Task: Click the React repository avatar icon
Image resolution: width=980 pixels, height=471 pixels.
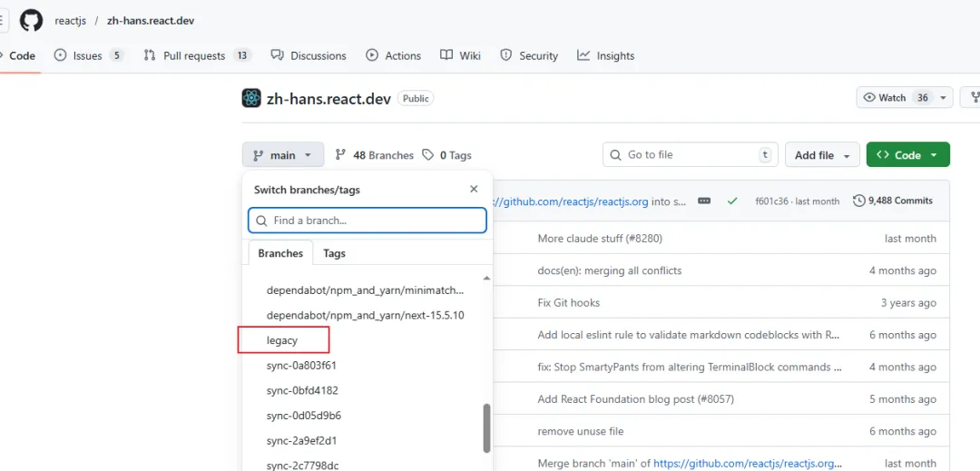Action: [x=251, y=98]
